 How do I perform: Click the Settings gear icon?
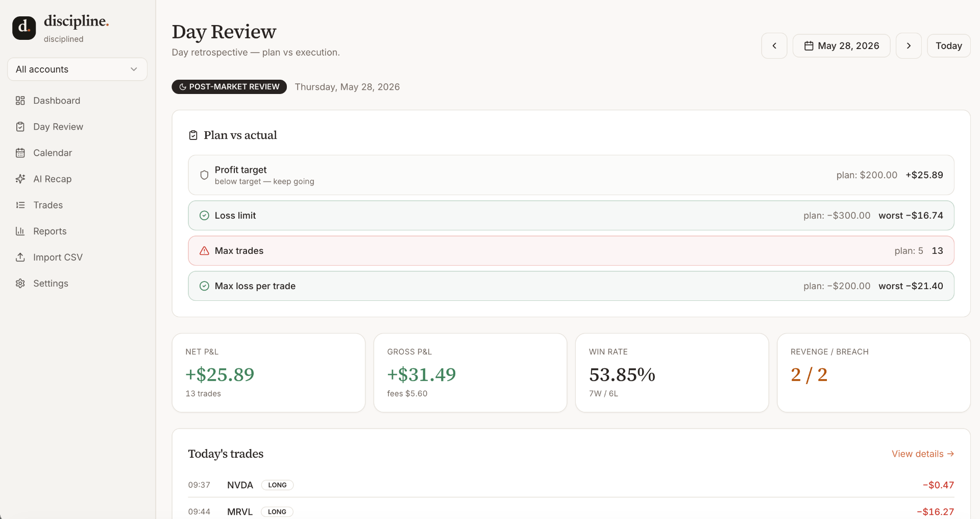click(x=20, y=283)
